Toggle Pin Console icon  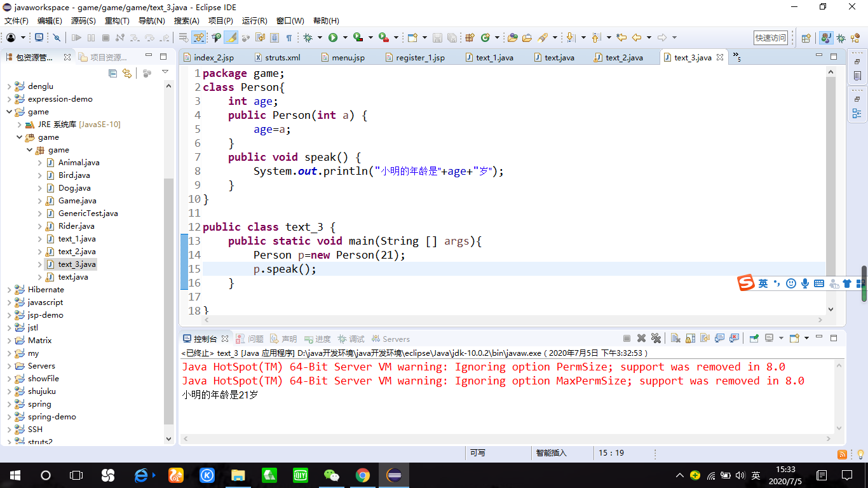click(x=754, y=339)
